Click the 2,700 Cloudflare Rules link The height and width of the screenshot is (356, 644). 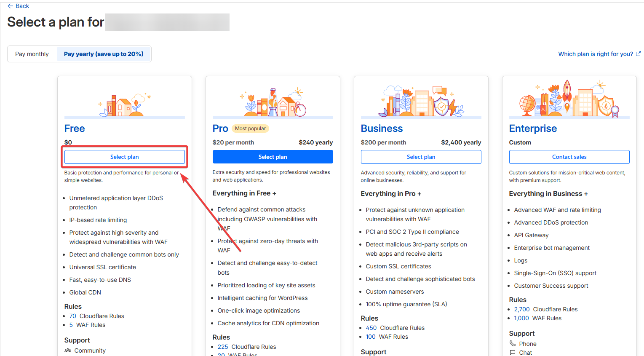(x=522, y=309)
